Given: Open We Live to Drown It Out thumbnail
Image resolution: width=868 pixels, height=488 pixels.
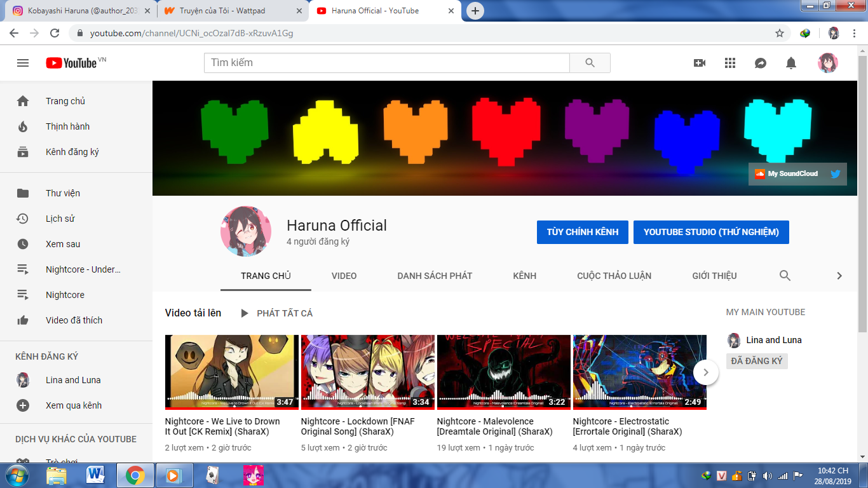Looking at the screenshot, I should [x=232, y=372].
